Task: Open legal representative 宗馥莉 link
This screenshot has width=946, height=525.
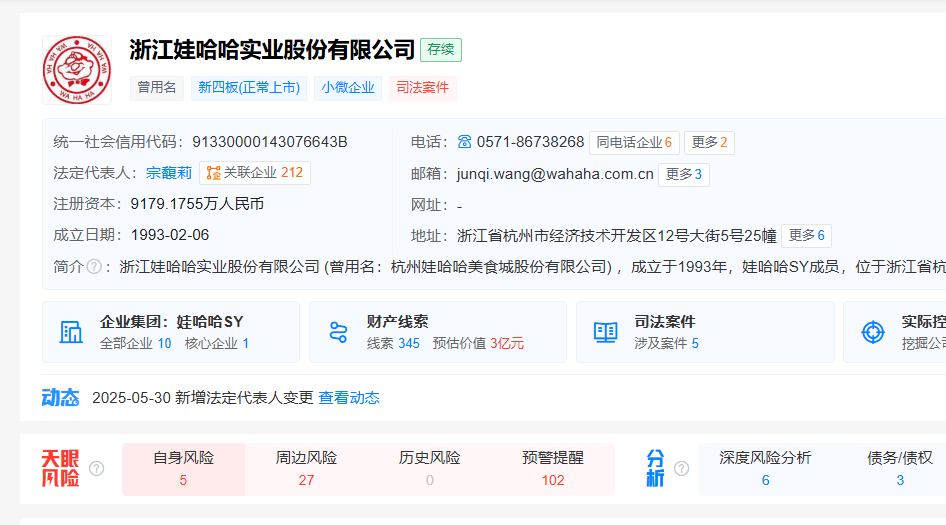Action: 169,173
